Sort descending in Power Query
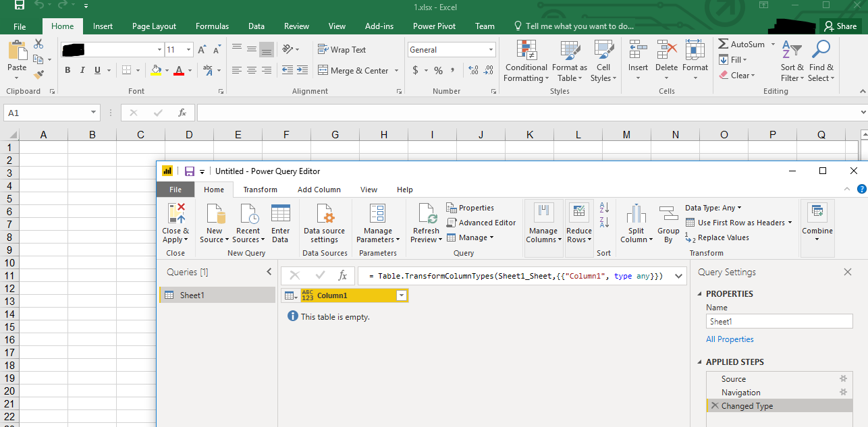 click(x=604, y=223)
